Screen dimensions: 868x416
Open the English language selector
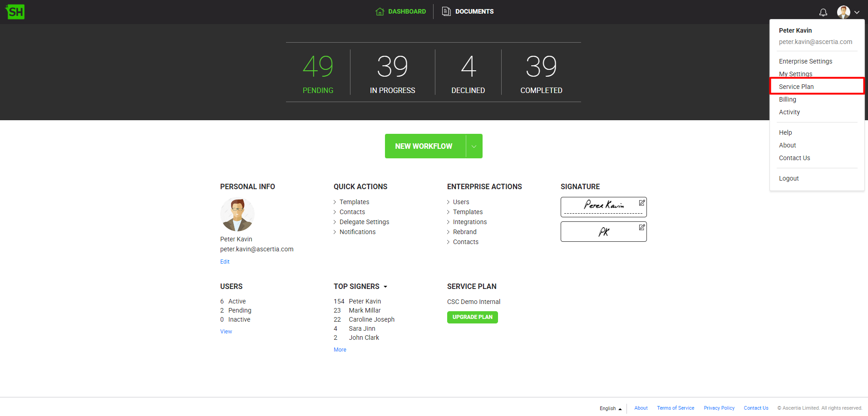click(610, 408)
